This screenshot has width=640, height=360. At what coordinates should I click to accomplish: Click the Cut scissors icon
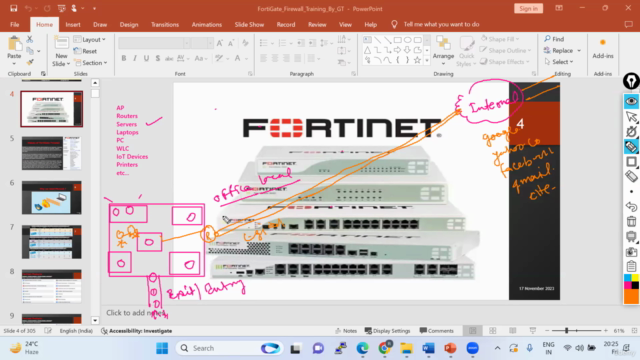(29, 39)
